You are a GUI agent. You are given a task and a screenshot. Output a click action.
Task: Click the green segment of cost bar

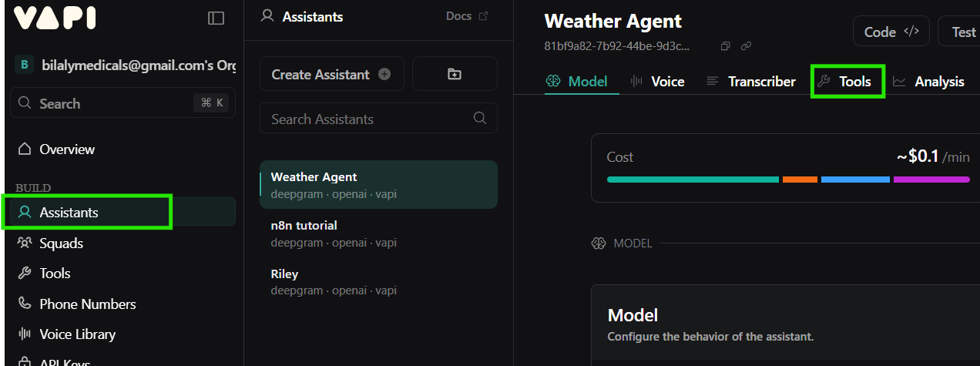point(693,180)
